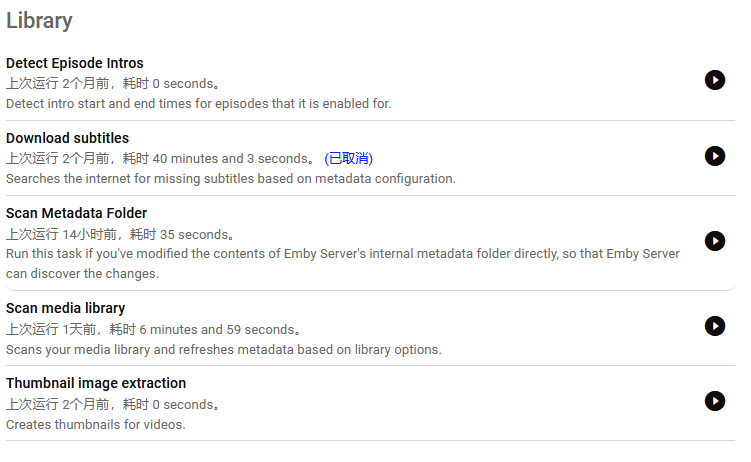Screen dimensions: 751x462
Task: Run the Detect Episode Intros task
Action: pos(714,80)
